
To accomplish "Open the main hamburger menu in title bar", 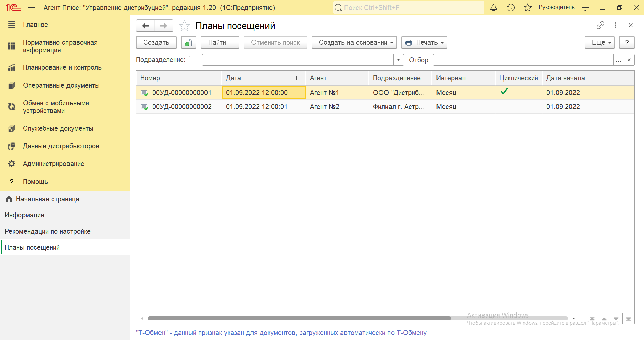I will pos(31,7).
